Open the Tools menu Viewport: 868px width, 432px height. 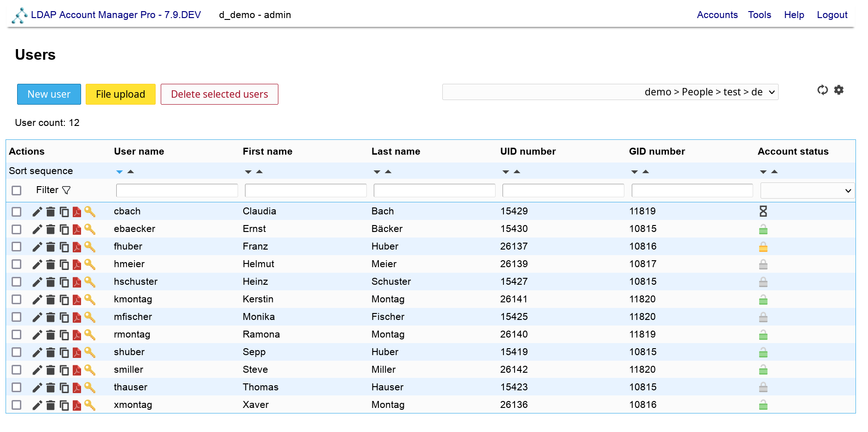click(759, 15)
